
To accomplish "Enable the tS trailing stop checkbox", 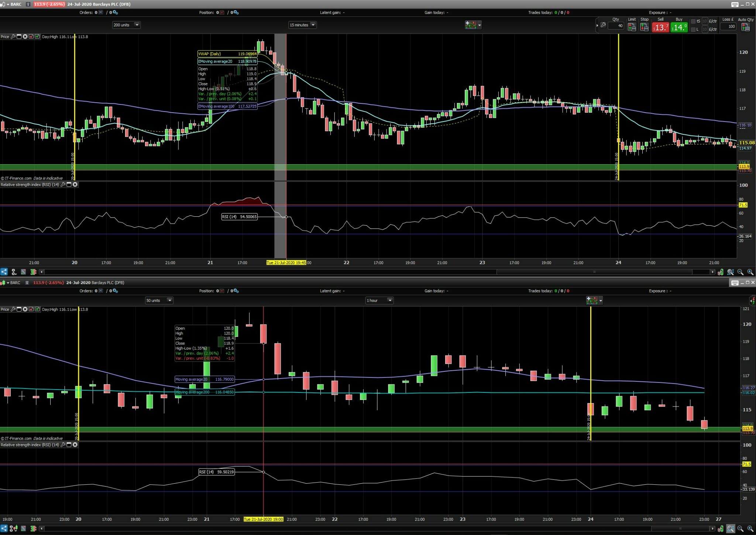I will (x=693, y=21).
